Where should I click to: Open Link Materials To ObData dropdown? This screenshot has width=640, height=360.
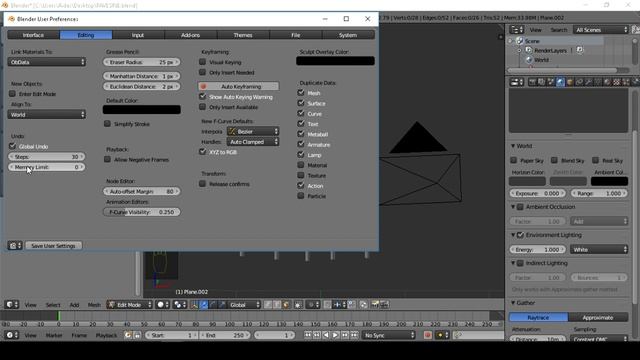pyautogui.click(x=47, y=62)
